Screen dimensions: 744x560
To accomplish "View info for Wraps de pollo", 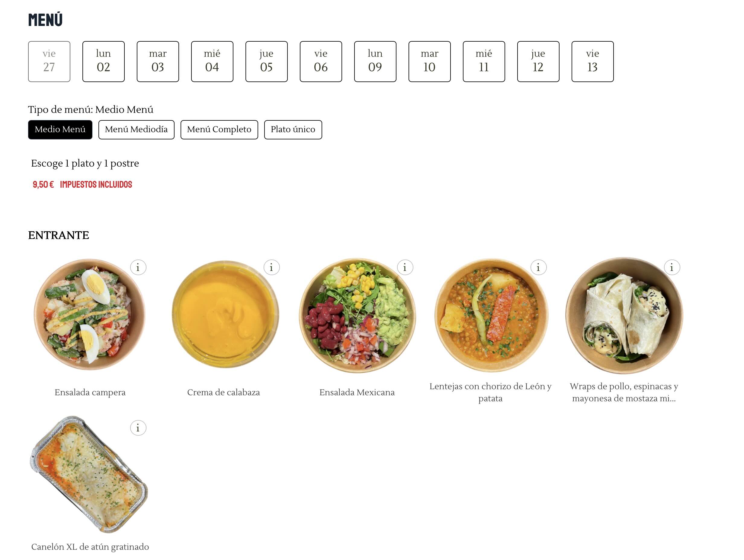I will (672, 268).
